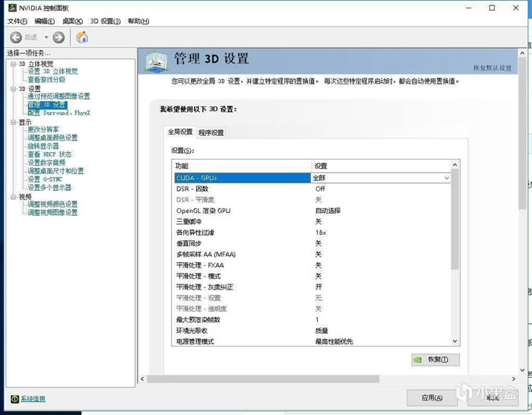Image resolution: width=532 pixels, height=415 pixels.
Task: Select the OpenGL 渲染 GPU row
Action: [x=312, y=211]
